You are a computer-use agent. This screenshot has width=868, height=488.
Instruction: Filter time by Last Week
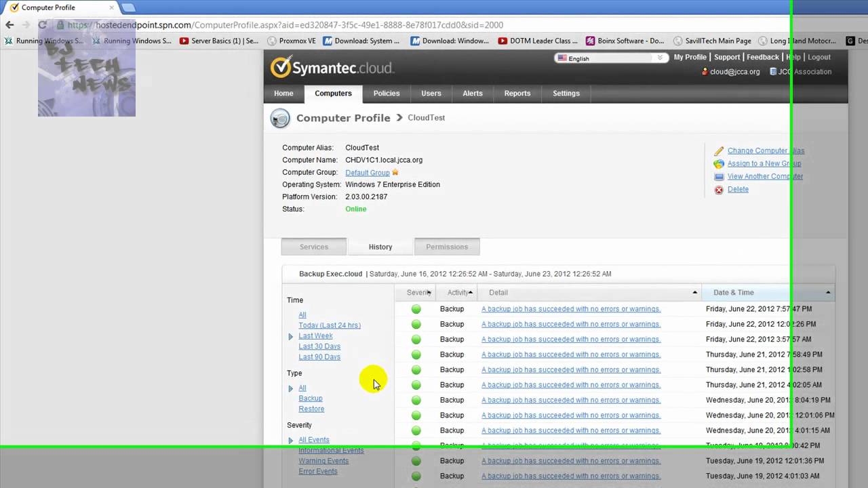(316, 336)
